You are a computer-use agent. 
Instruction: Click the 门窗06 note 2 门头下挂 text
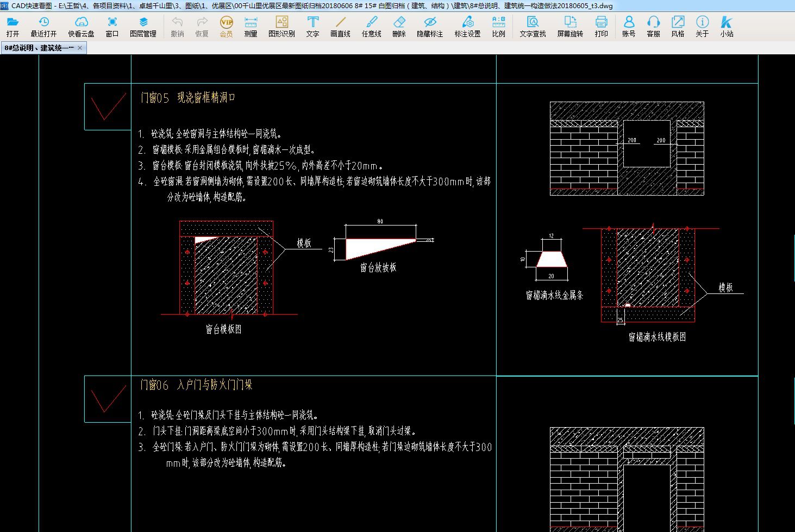pyautogui.click(x=278, y=431)
